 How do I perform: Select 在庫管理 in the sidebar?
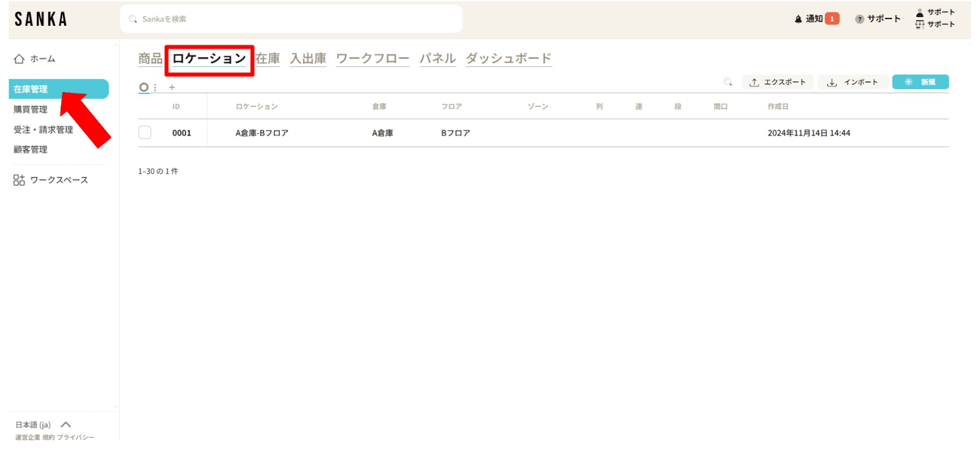pyautogui.click(x=59, y=89)
